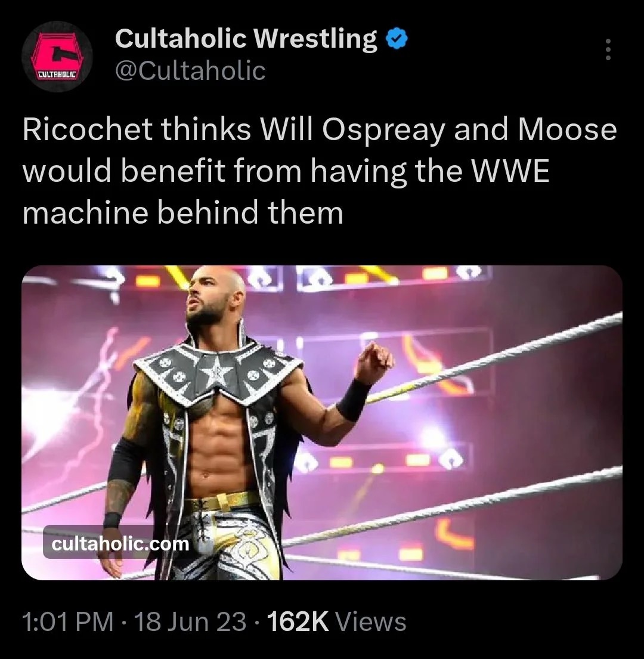
Task: Click the wrestler's raised hand near ring ropes
Action: tap(374, 361)
